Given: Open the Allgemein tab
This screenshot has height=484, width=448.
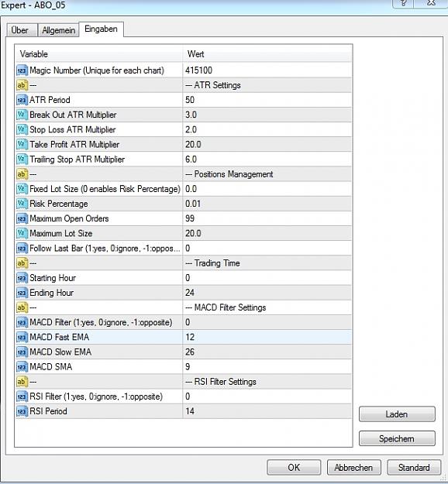Looking at the screenshot, I should pos(58,30).
